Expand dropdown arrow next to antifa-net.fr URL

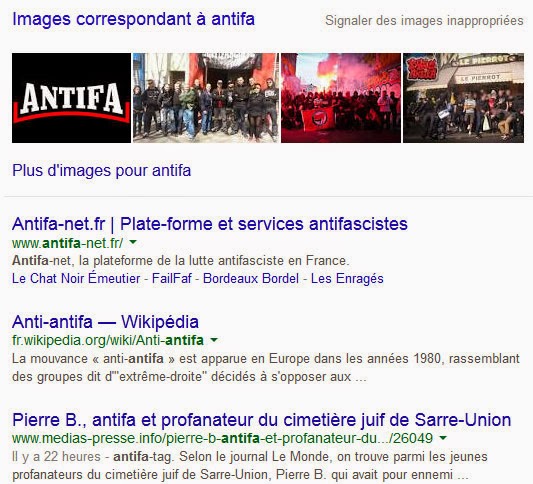(x=133, y=242)
